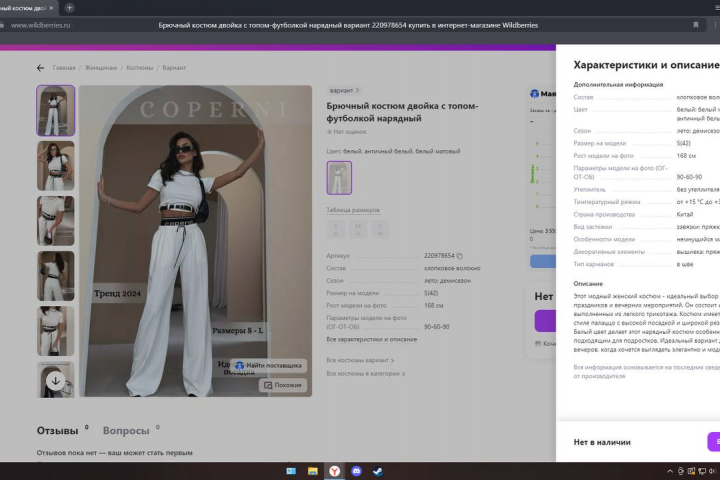Bookmark the page via the bookmark icon
720x480 pixels.
coord(696,25)
